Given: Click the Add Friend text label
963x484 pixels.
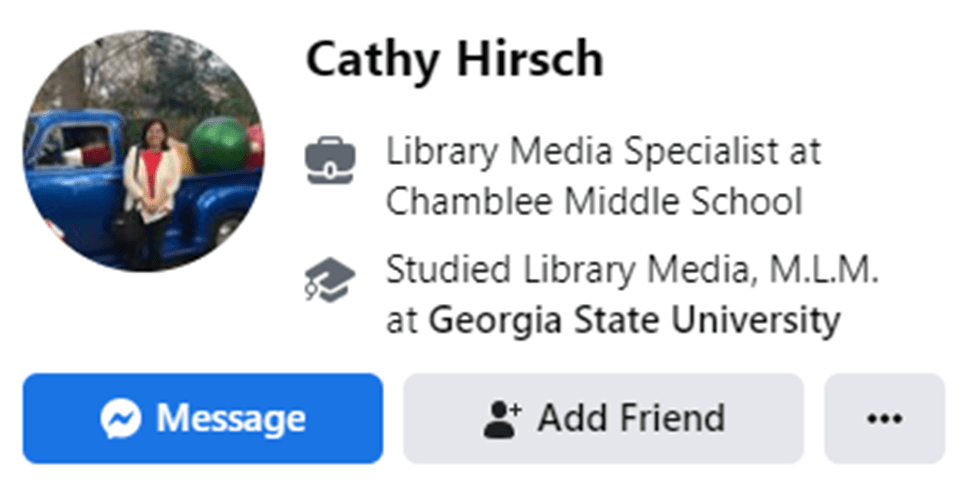Looking at the screenshot, I should [x=630, y=418].
